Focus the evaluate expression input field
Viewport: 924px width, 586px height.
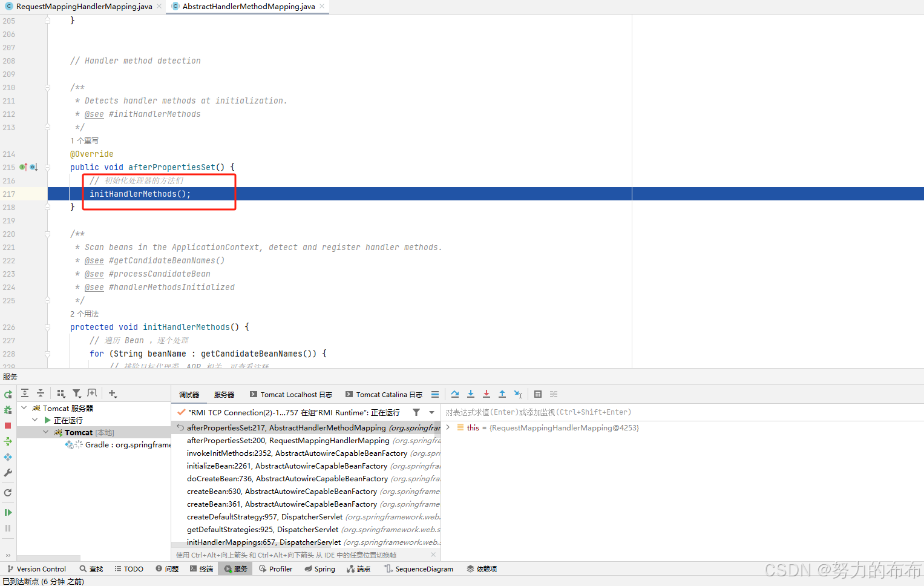[x=683, y=412]
